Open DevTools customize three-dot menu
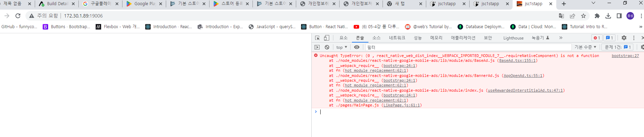The height and width of the screenshot is (137, 644). coord(634,38)
